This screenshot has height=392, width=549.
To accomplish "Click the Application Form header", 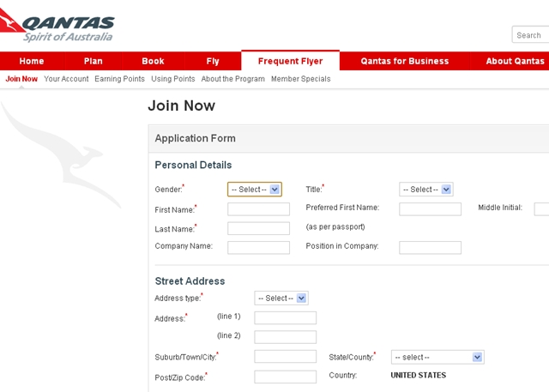I will (x=195, y=138).
